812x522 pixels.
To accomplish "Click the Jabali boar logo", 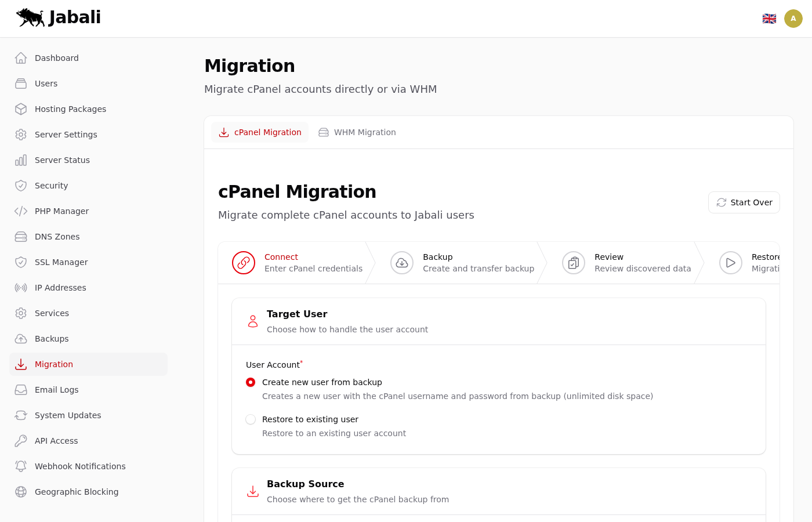I will coord(31,18).
